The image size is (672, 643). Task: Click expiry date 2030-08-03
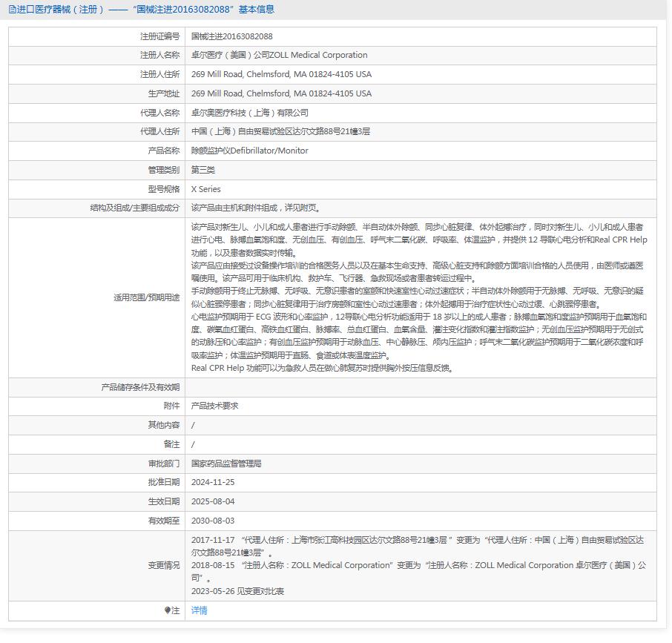click(213, 521)
